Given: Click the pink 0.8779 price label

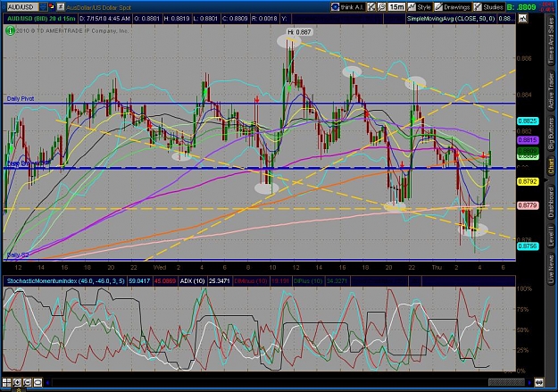Looking at the screenshot, I should coord(528,205).
